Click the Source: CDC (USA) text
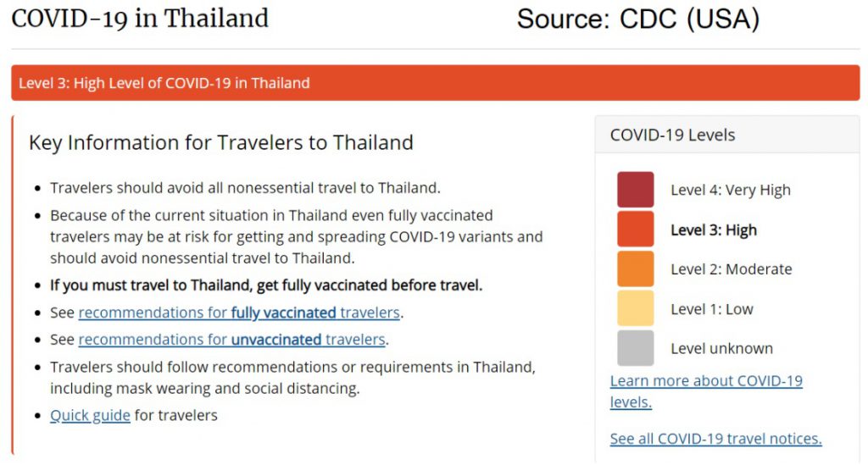 638,19
